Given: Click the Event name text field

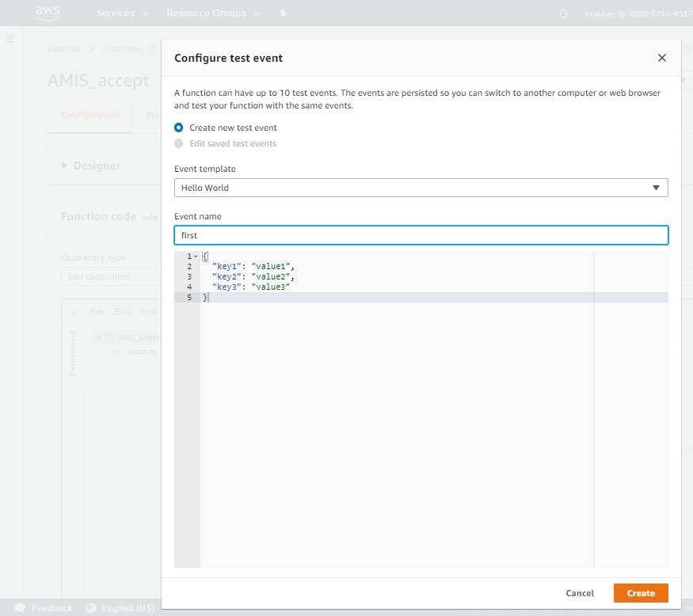Looking at the screenshot, I should pos(421,235).
